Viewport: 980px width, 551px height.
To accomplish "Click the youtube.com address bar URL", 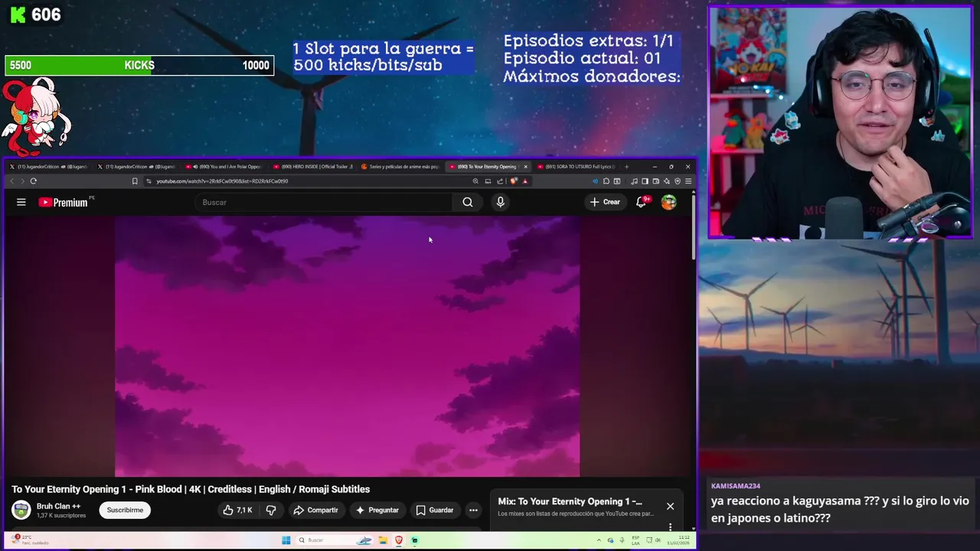I will click(x=222, y=181).
